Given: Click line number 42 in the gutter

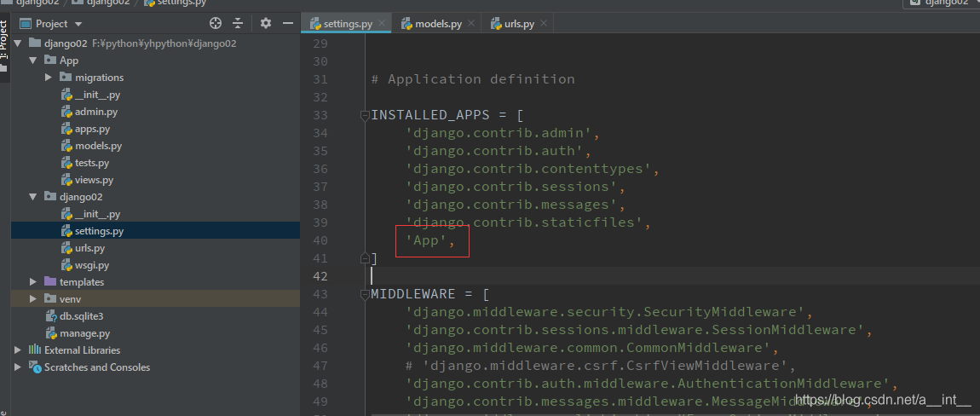Looking at the screenshot, I should click(x=320, y=276).
